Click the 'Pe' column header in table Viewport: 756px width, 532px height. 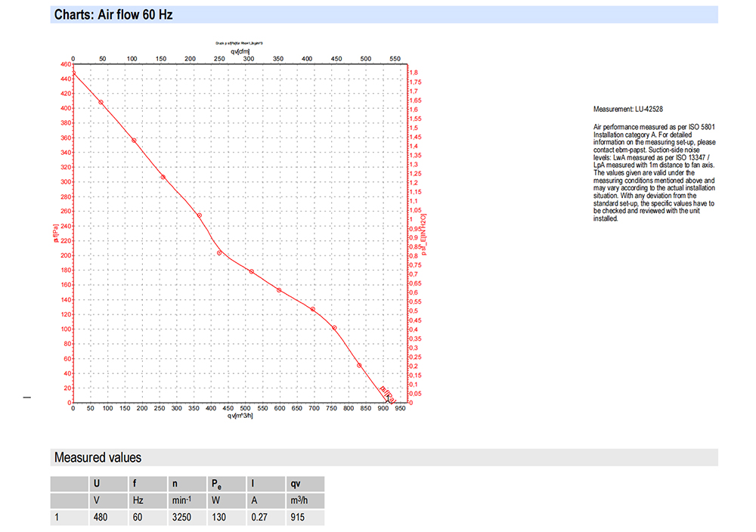pyautogui.click(x=227, y=484)
